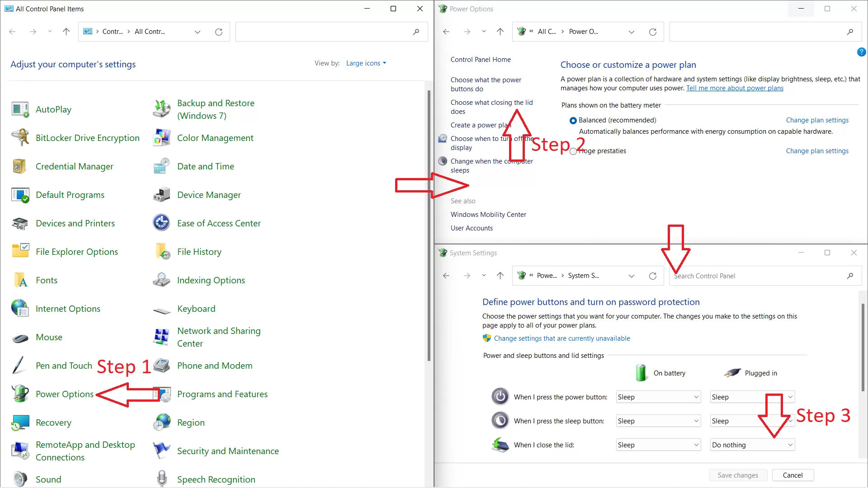Screen dimensions: 868x488
Task: Go back in Power Options window
Action: point(446,32)
